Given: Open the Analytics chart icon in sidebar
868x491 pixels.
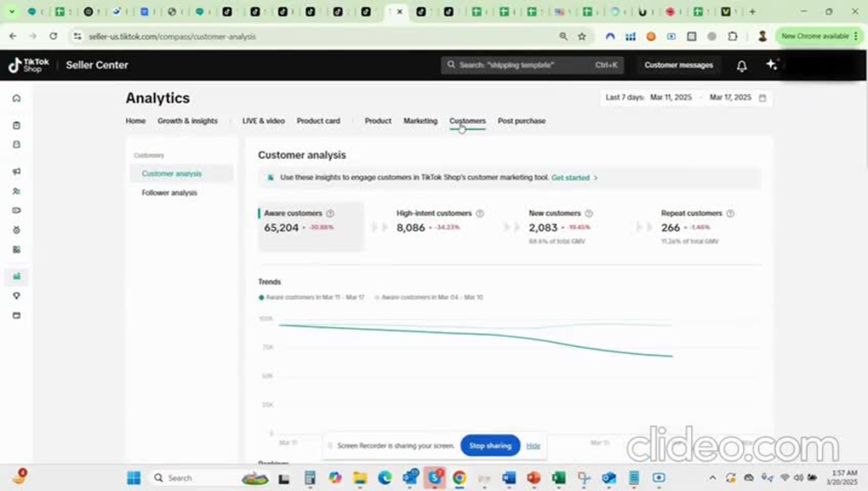Looking at the screenshot, I should tap(16, 276).
